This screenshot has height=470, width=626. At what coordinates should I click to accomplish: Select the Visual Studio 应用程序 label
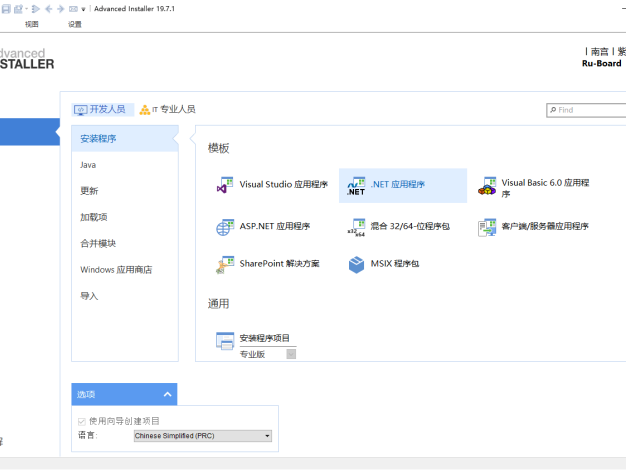tap(283, 184)
